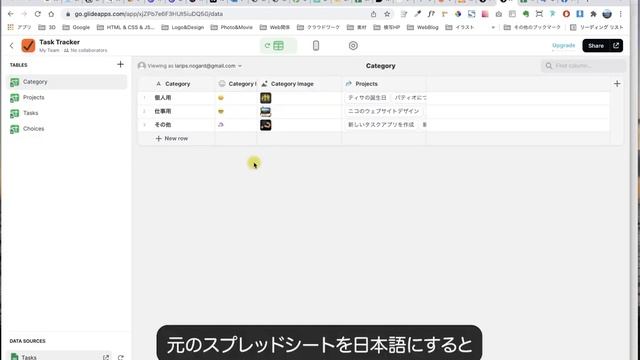
Task: Click the Task Tracker app icon
Action: point(28,46)
